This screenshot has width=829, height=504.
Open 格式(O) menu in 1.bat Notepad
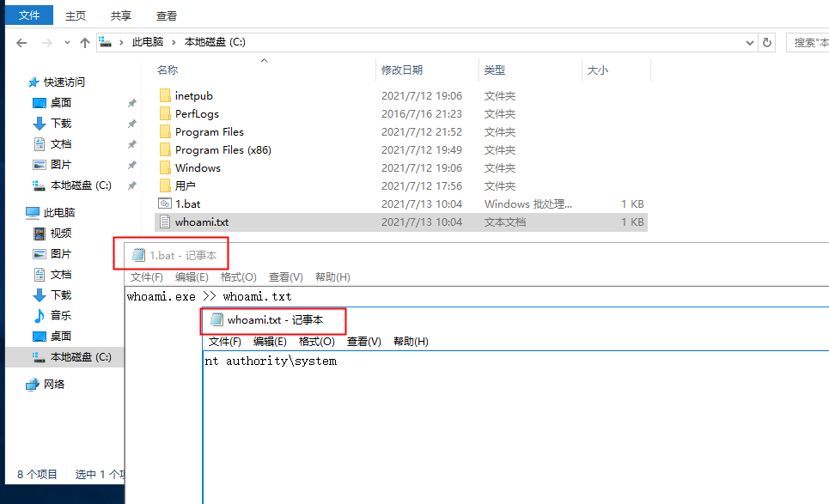238,276
